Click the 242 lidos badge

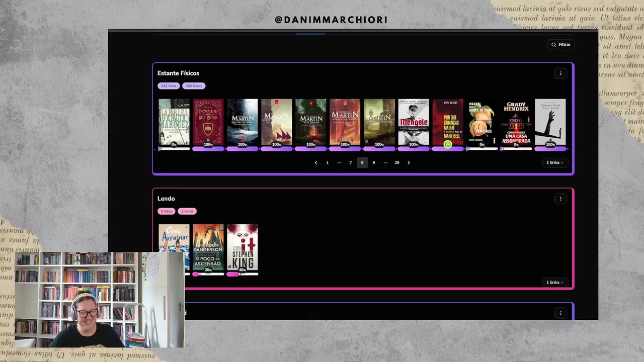pyautogui.click(x=169, y=86)
